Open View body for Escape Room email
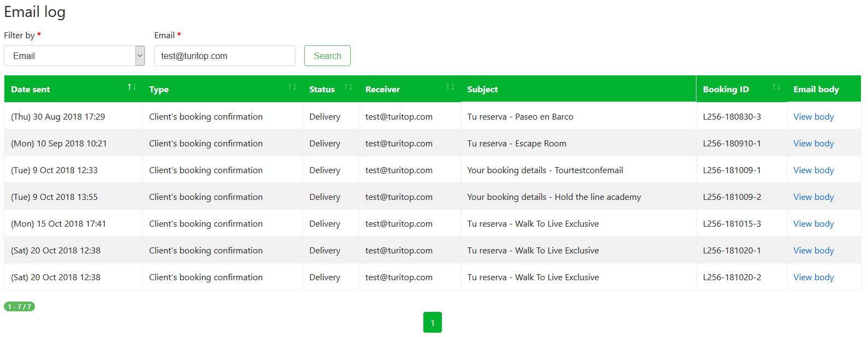 click(813, 144)
